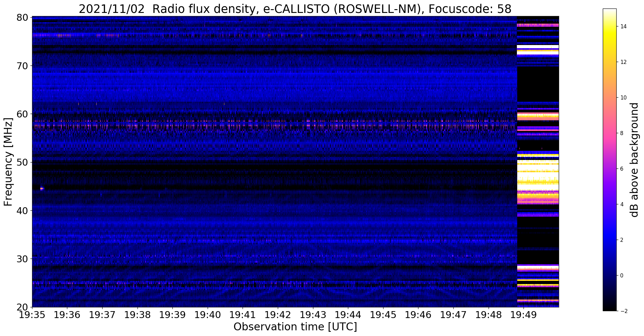Click the 30 MHz frequency tick label
The height and width of the screenshot is (336, 644).
(22, 259)
